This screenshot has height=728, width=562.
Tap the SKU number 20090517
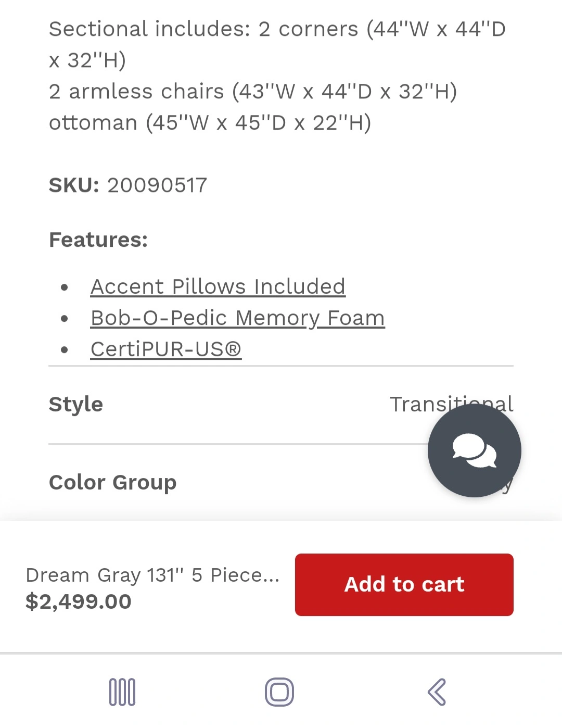click(157, 185)
